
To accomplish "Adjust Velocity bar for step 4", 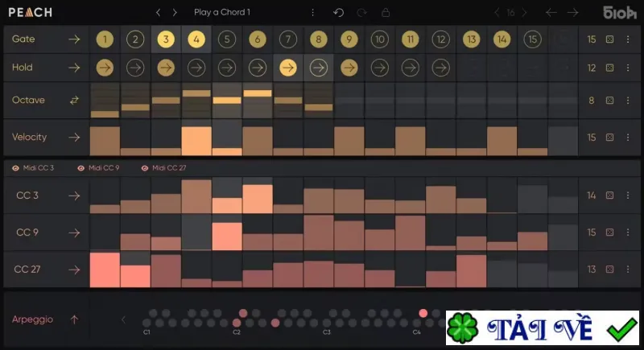I will coord(196,141).
